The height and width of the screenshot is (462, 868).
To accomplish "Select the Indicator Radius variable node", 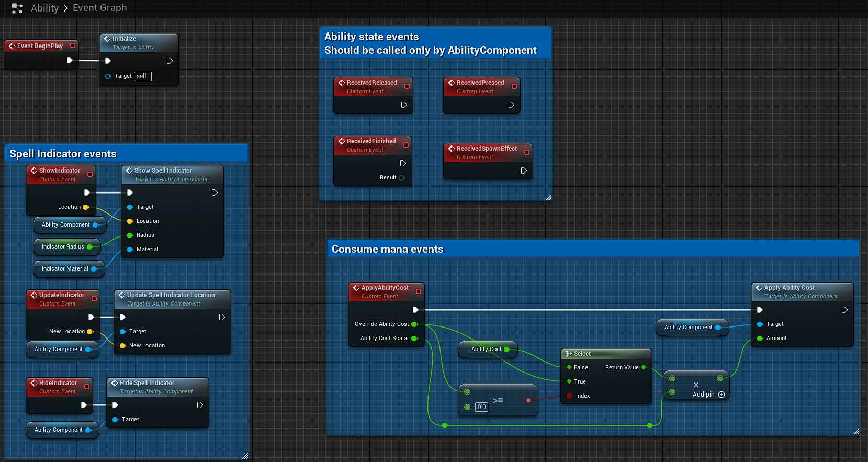I will click(63, 246).
